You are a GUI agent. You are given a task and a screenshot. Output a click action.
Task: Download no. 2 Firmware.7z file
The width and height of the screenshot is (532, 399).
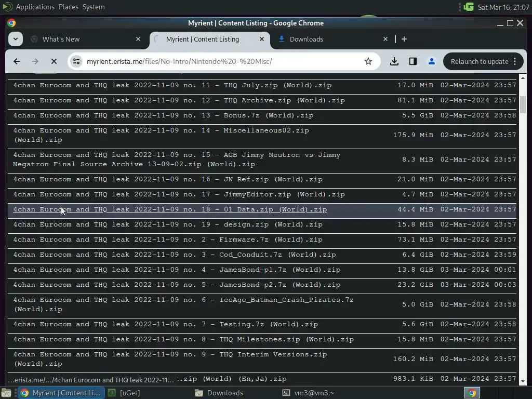(168, 240)
